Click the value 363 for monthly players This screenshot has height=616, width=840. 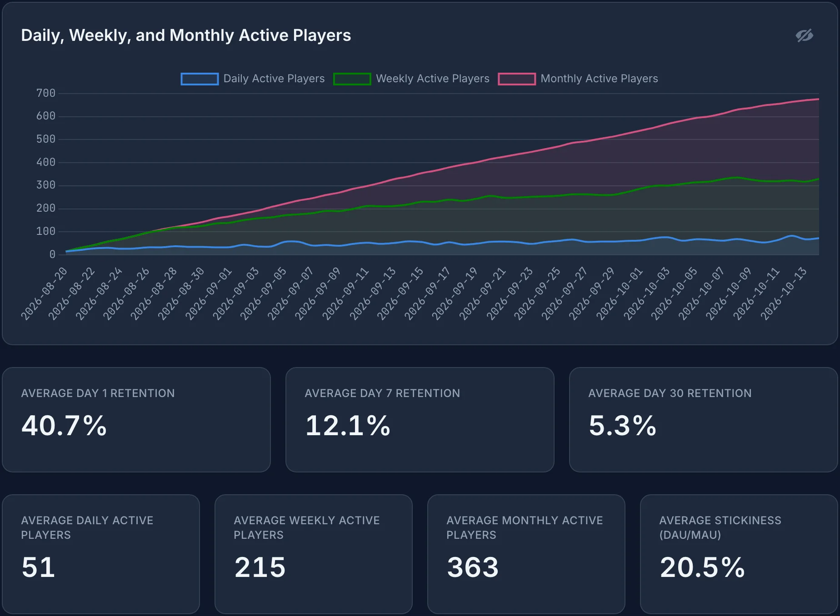pos(473,567)
